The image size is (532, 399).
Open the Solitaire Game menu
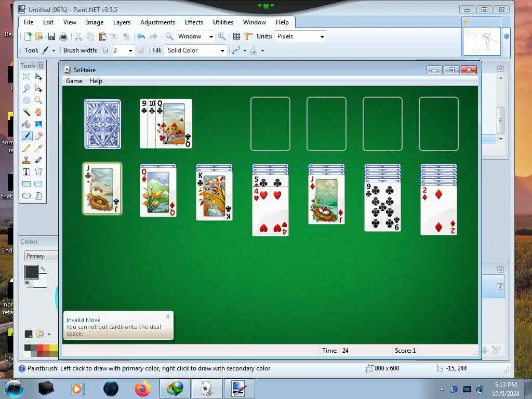click(x=74, y=81)
